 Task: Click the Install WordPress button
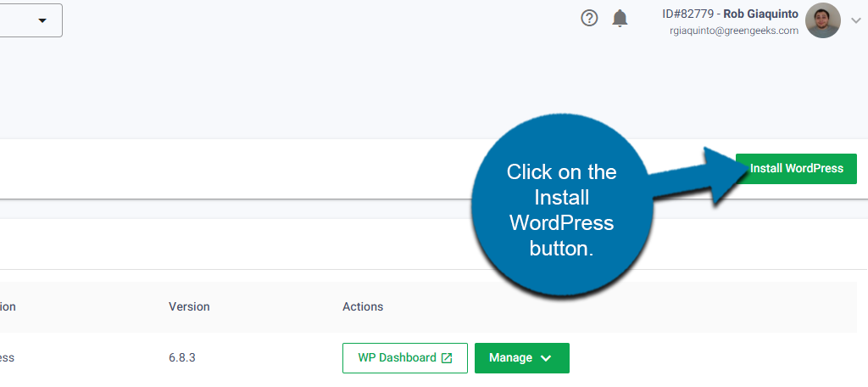pyautogui.click(x=796, y=169)
